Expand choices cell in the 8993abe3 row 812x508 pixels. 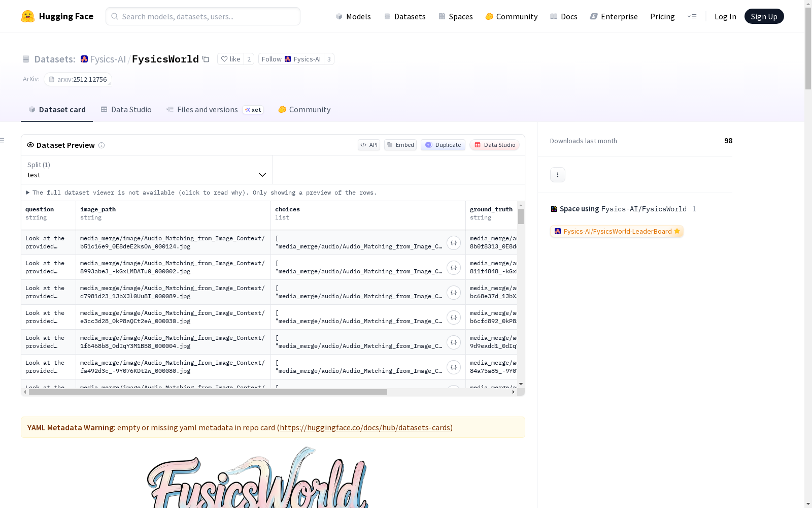click(x=454, y=268)
